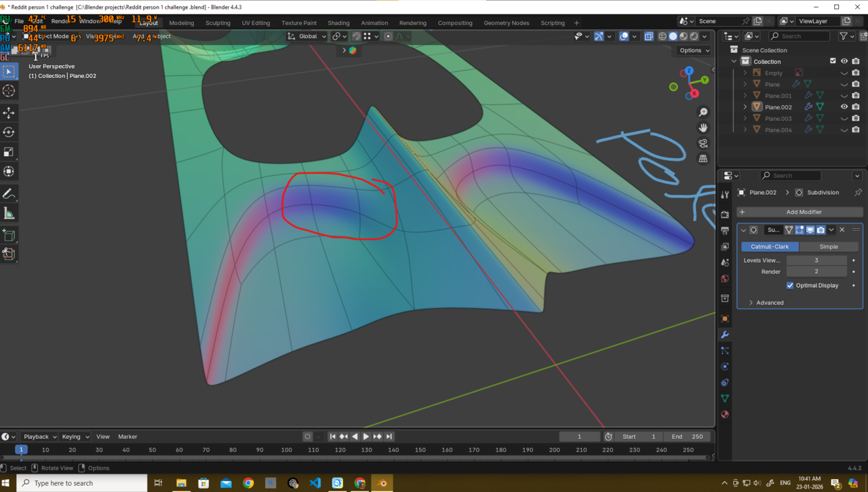Activate the 3D Cursor tool
868x492 pixels.
tap(9, 91)
